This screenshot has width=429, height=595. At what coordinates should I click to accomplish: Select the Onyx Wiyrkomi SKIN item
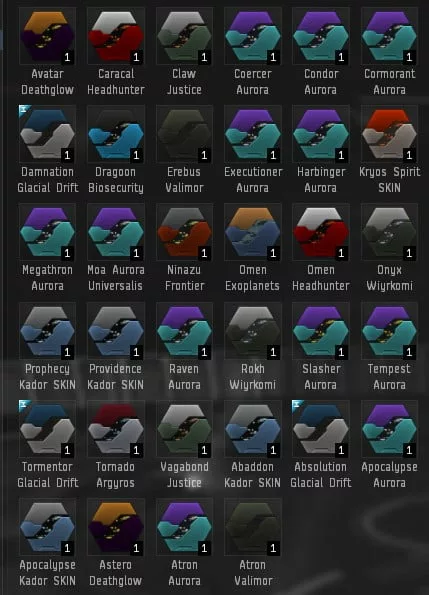coord(389,232)
